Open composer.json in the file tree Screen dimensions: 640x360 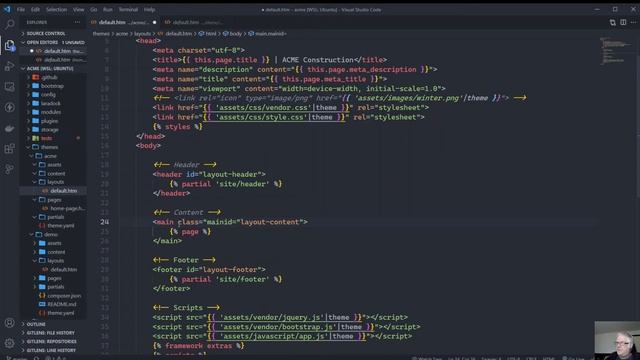(64, 296)
